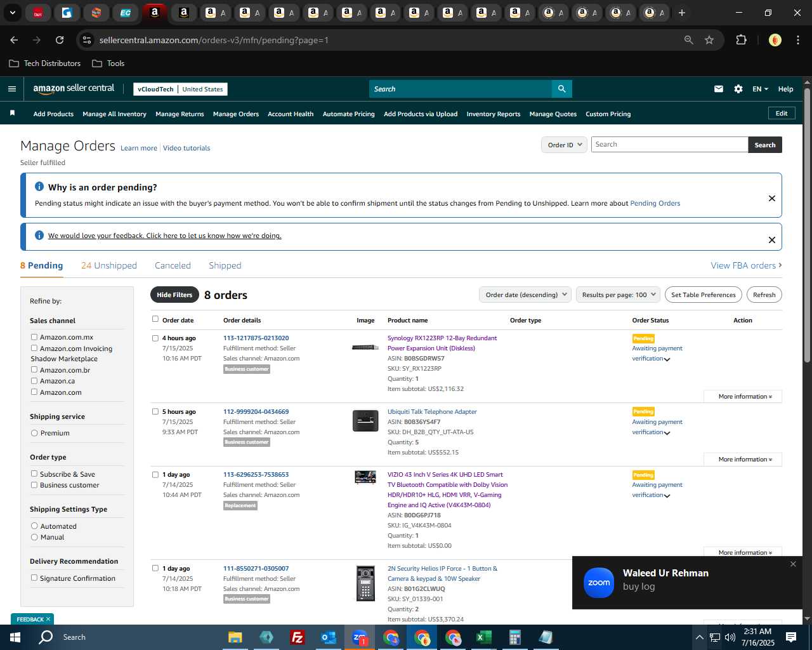The width and height of the screenshot is (812, 650).
Task: Click in the Order ID search field
Action: click(x=669, y=145)
